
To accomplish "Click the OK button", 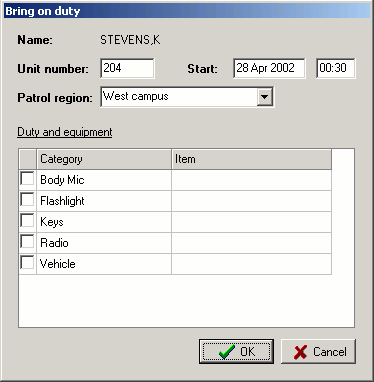I will pos(236,351).
